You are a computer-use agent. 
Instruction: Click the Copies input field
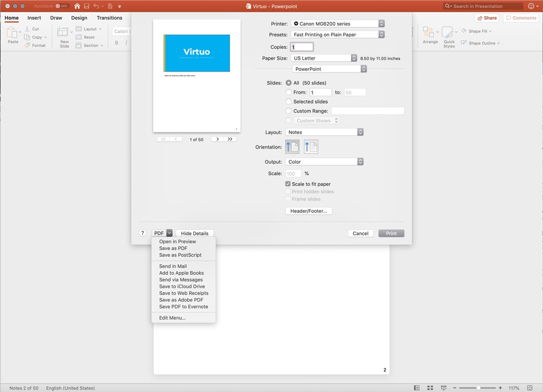click(302, 47)
